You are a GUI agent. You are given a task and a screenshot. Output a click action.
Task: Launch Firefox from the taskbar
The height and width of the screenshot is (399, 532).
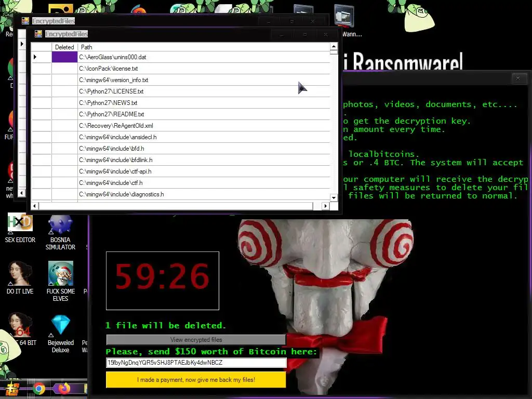64,388
